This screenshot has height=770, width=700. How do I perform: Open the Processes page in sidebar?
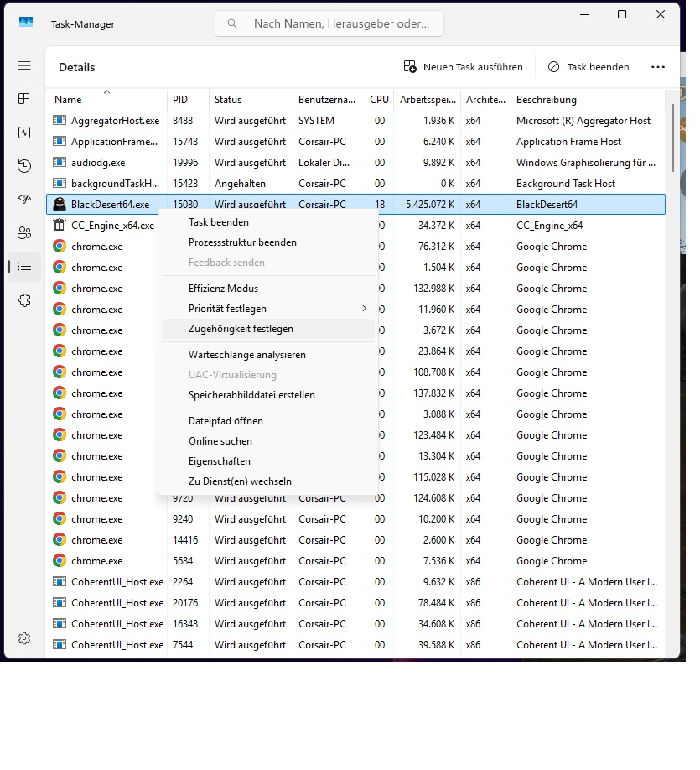pos(24,99)
